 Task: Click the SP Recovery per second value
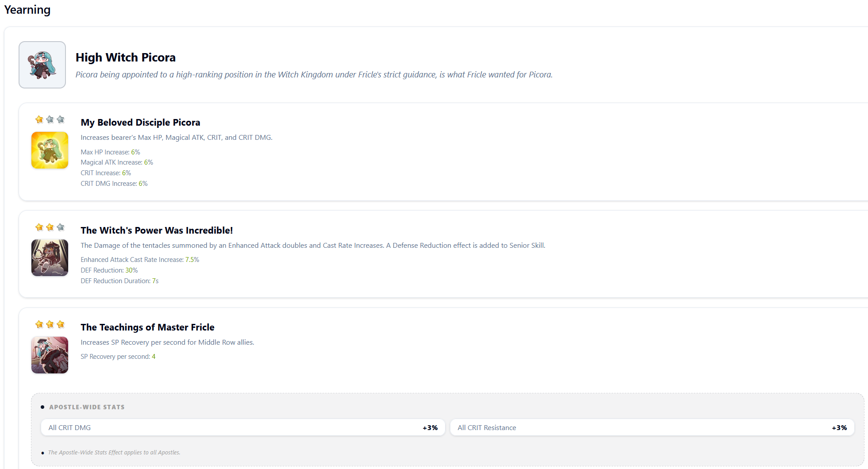(x=154, y=357)
